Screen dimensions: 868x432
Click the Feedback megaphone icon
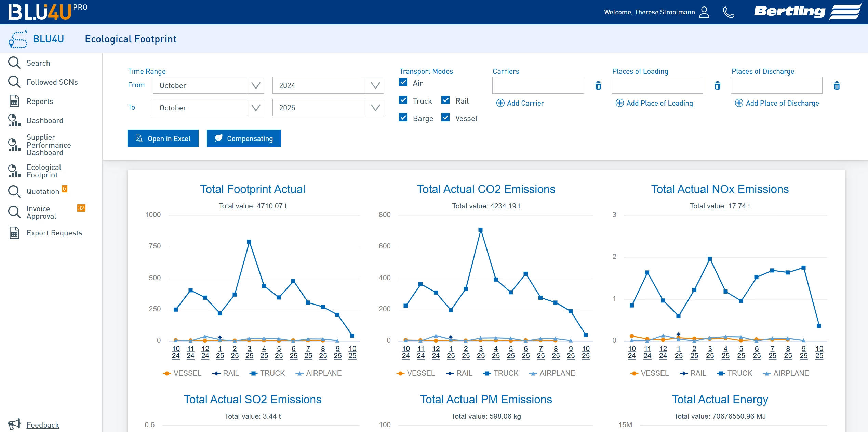(x=14, y=424)
